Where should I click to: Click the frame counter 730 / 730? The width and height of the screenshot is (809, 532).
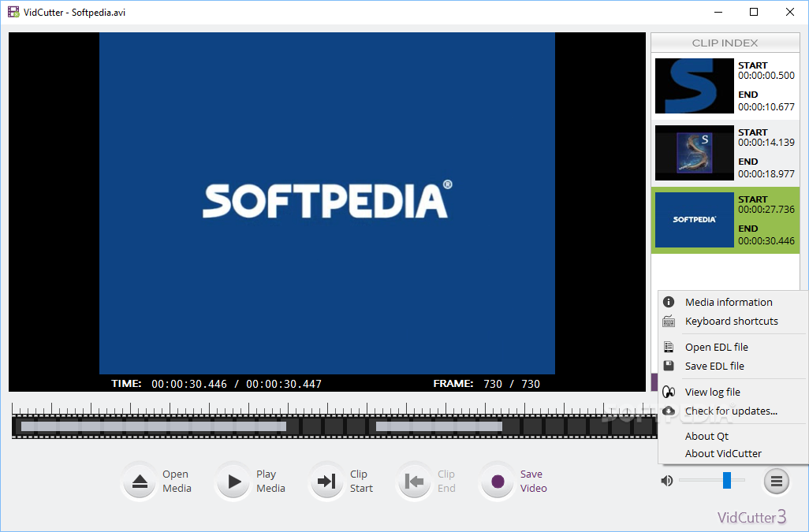(512, 384)
